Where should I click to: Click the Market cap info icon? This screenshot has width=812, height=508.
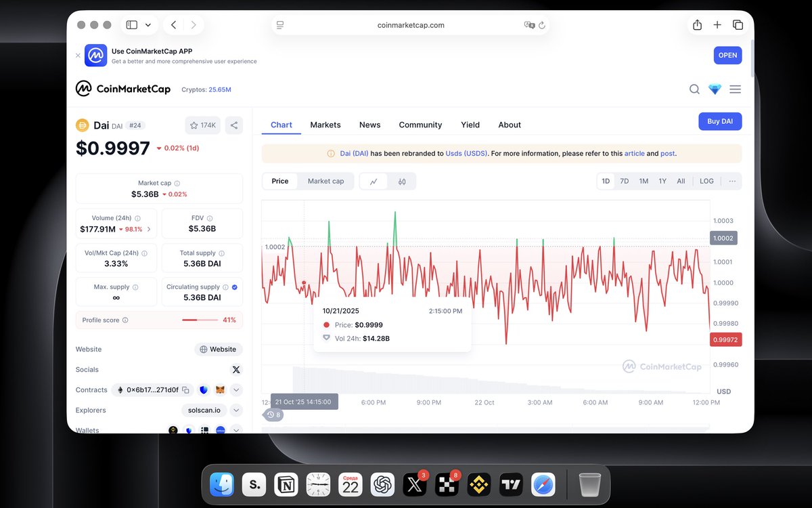click(177, 183)
